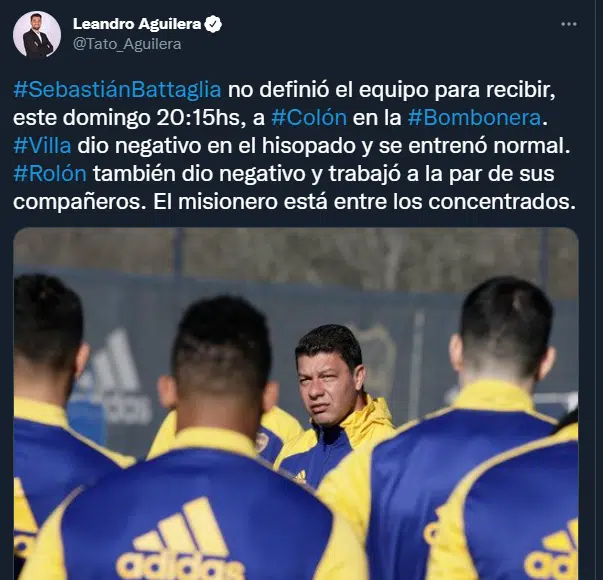Click Leandro Aguilera's profile avatar
This screenshot has height=580, width=603.
pyautogui.click(x=37, y=34)
